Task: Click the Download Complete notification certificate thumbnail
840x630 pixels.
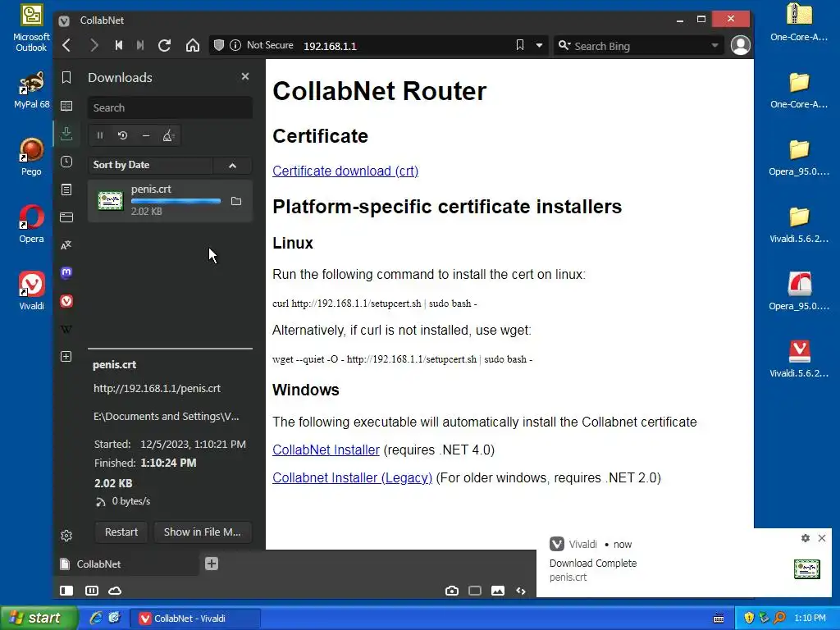Action: point(807,569)
